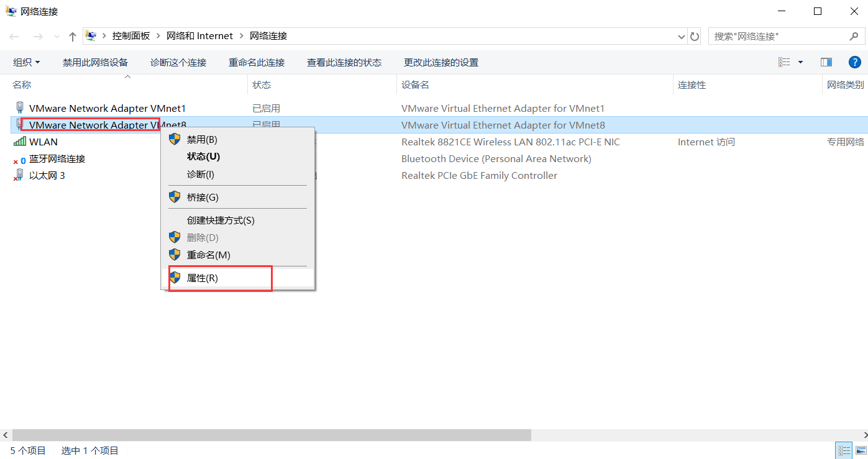Screen dimensions: 868x459
Task: Click 诊断这个连接 in toolbar
Action: tap(178, 62)
